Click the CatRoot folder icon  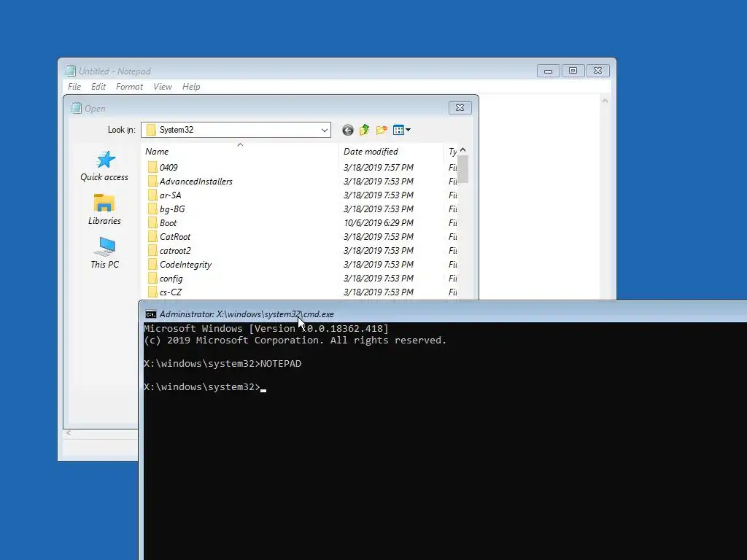152,236
